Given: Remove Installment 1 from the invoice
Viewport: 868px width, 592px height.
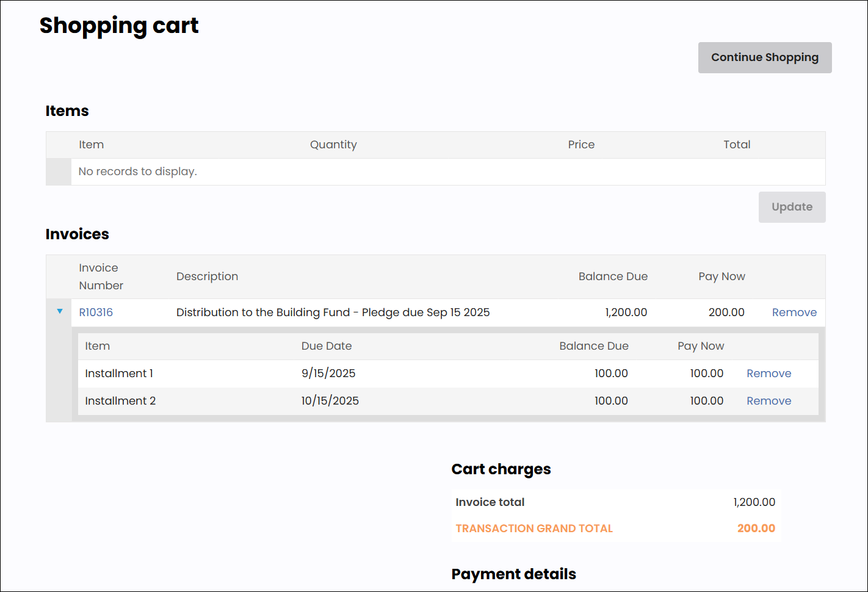Looking at the screenshot, I should click(769, 374).
